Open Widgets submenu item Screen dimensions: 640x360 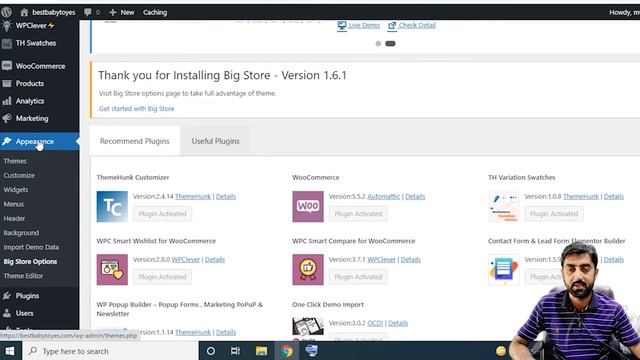(x=16, y=189)
